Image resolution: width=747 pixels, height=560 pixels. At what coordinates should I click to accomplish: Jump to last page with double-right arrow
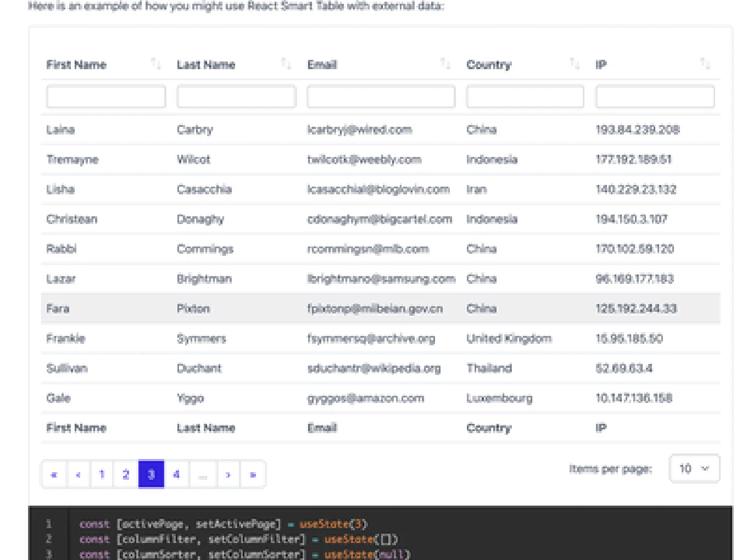253,474
